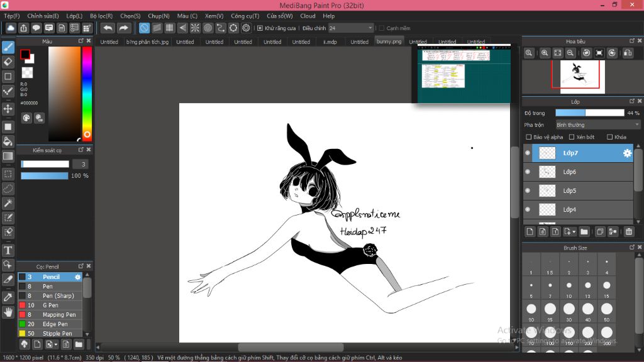Select the Mapping Pen brush

[50, 315]
